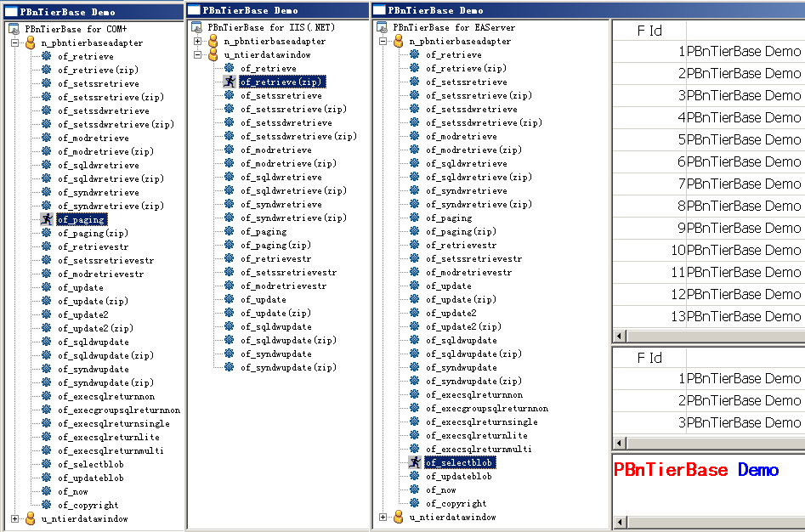Select of_sqldwupdate in IIS(.NET) tree
The height and width of the screenshot is (532, 805).
point(276,327)
